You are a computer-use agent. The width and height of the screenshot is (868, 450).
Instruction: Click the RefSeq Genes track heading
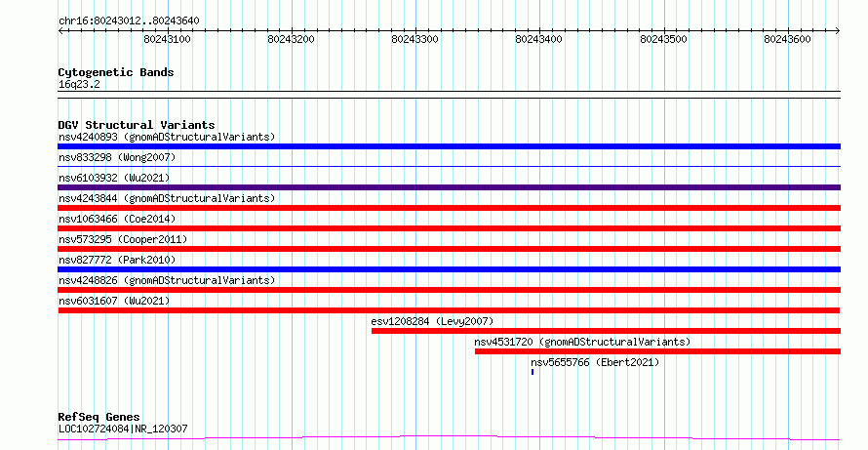(x=99, y=417)
